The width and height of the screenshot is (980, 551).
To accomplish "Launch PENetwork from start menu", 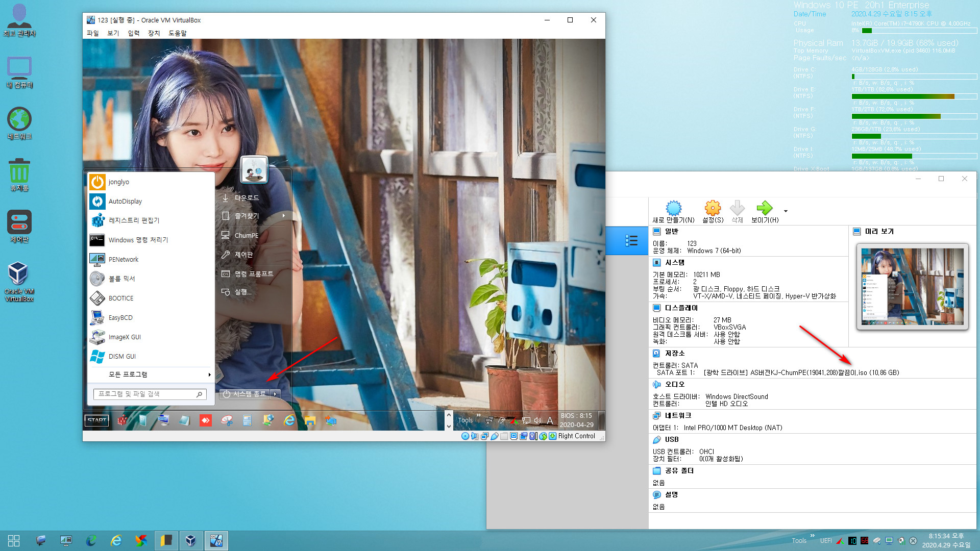I will [x=151, y=259].
